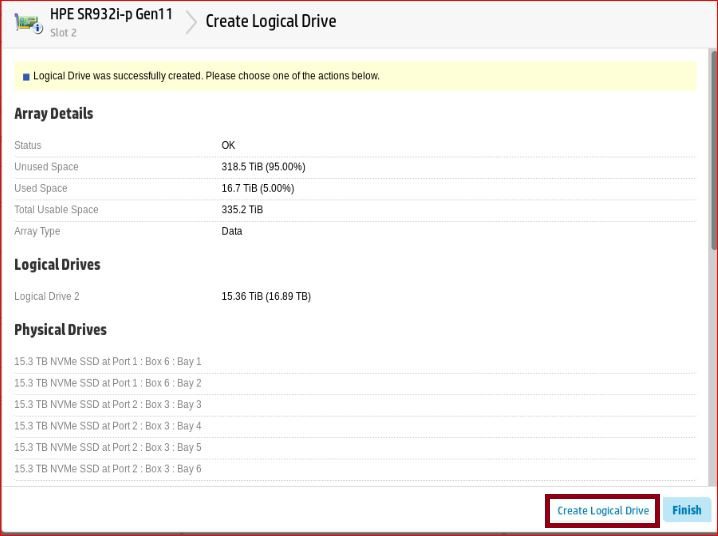Click the Physical Drives section heading

(x=60, y=330)
